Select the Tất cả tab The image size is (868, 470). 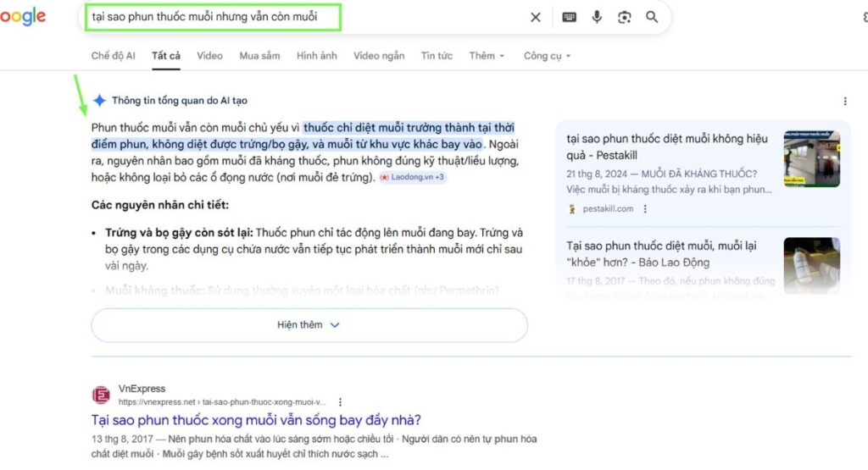166,56
